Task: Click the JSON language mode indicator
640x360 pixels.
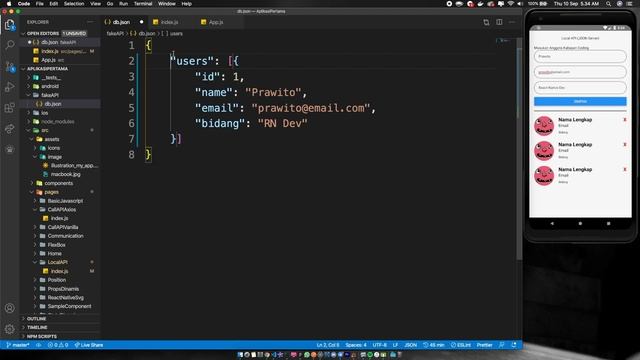Action: point(411,345)
